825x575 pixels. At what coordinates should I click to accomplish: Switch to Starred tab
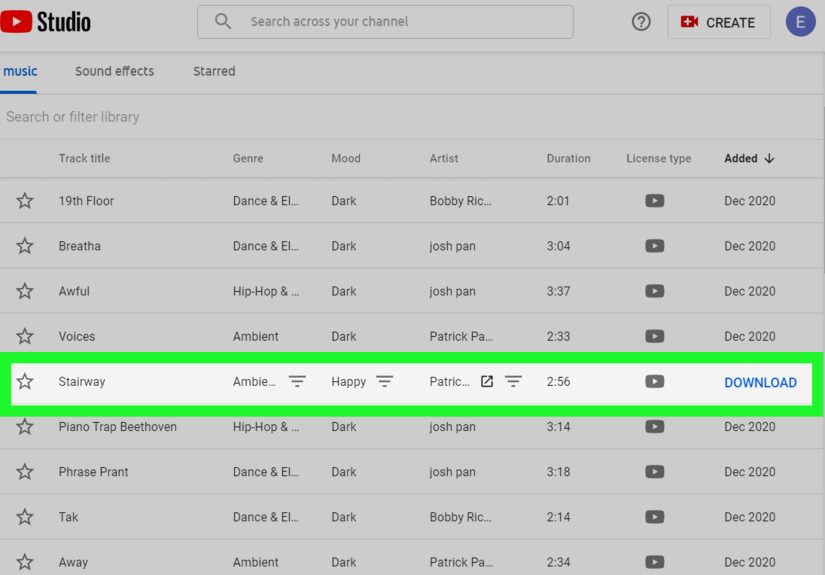pos(214,71)
